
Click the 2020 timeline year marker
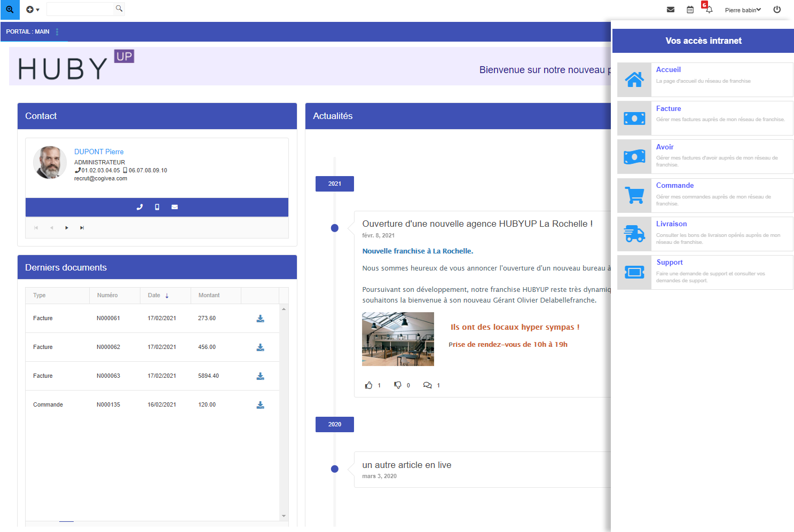pos(335,424)
